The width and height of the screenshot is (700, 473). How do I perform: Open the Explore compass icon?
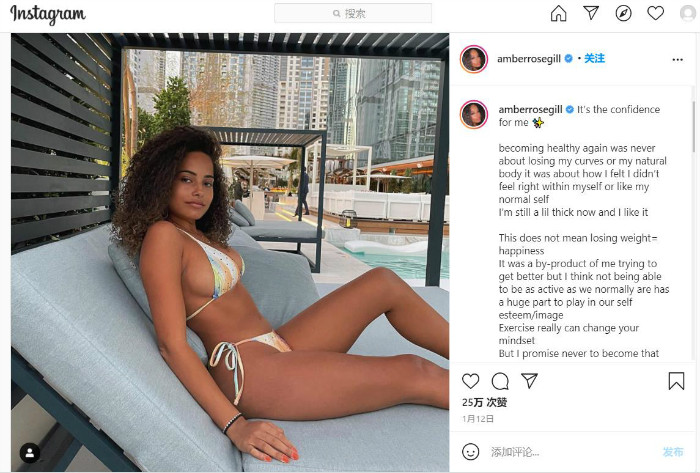[x=623, y=13]
